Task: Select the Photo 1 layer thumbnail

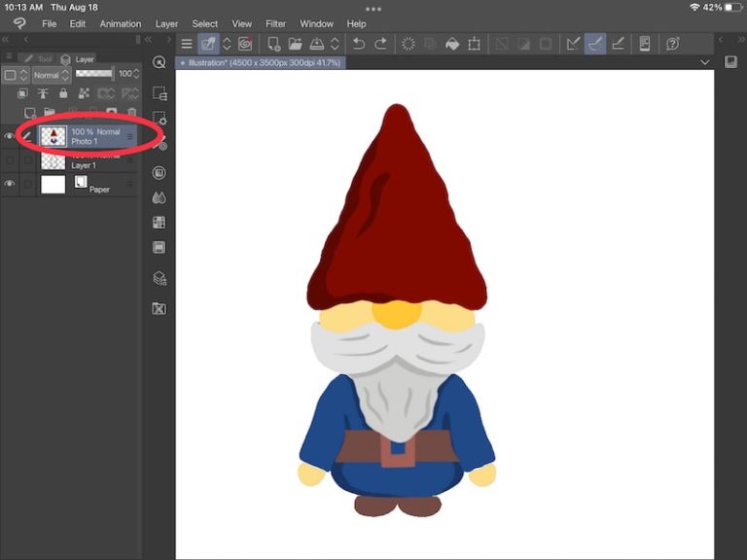Action: (53, 136)
